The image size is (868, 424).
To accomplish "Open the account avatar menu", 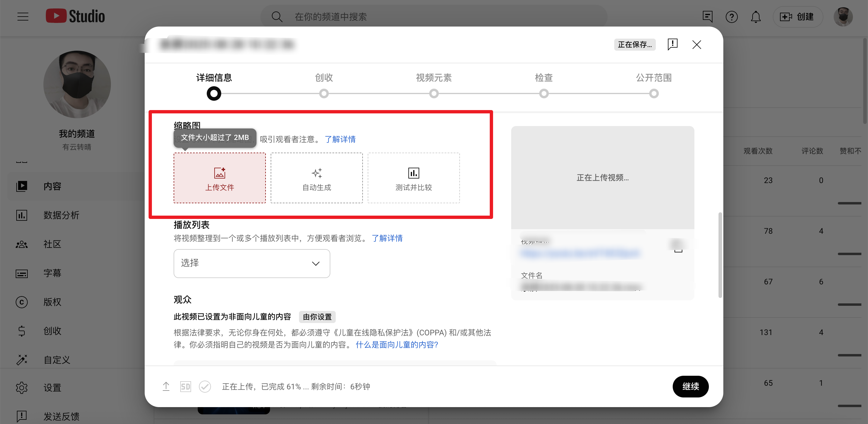I will (843, 17).
